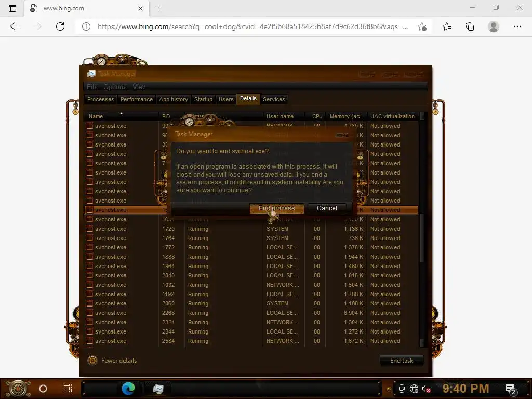Click the 6,904 K memory value
This screenshot has height=399, width=532.
point(353,313)
